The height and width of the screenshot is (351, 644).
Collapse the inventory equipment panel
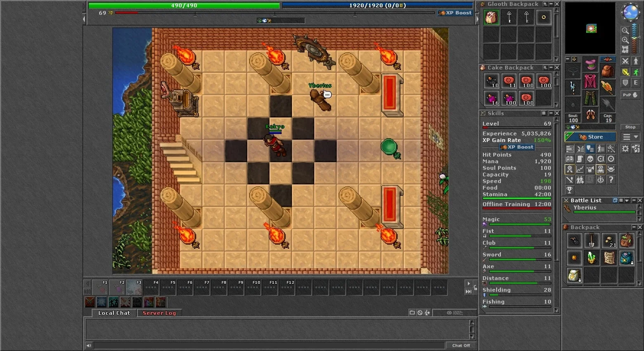point(568,59)
